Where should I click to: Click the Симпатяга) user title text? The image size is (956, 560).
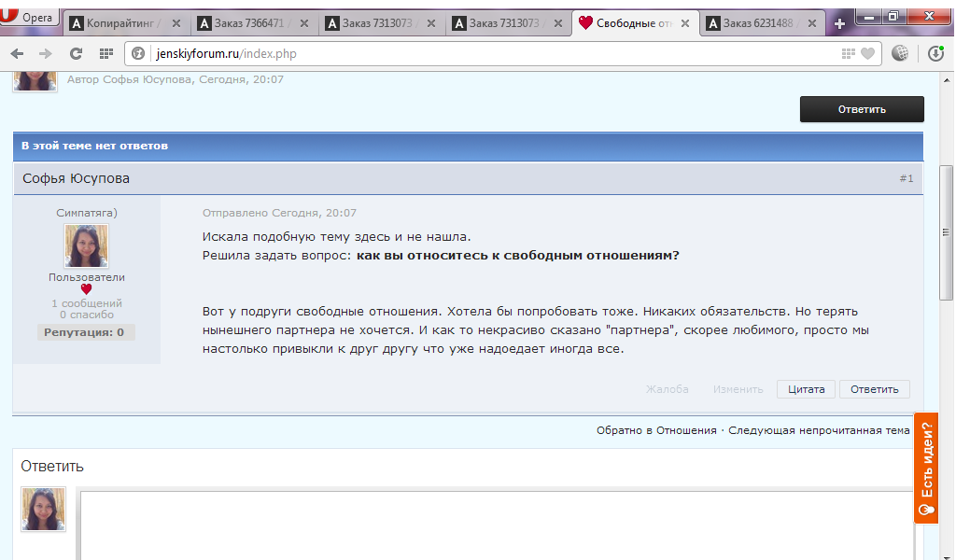click(x=87, y=213)
